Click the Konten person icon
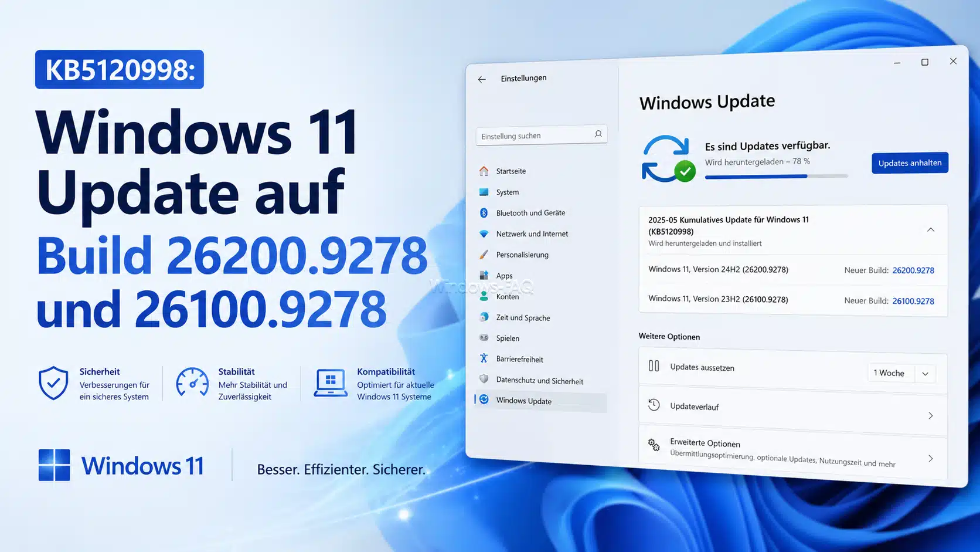 click(x=484, y=296)
